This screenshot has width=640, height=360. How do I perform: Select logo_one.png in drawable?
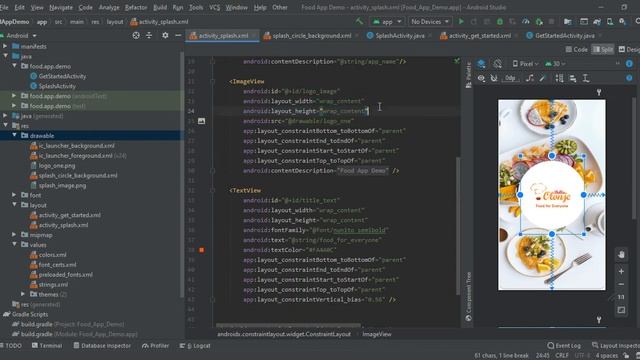coord(57,166)
